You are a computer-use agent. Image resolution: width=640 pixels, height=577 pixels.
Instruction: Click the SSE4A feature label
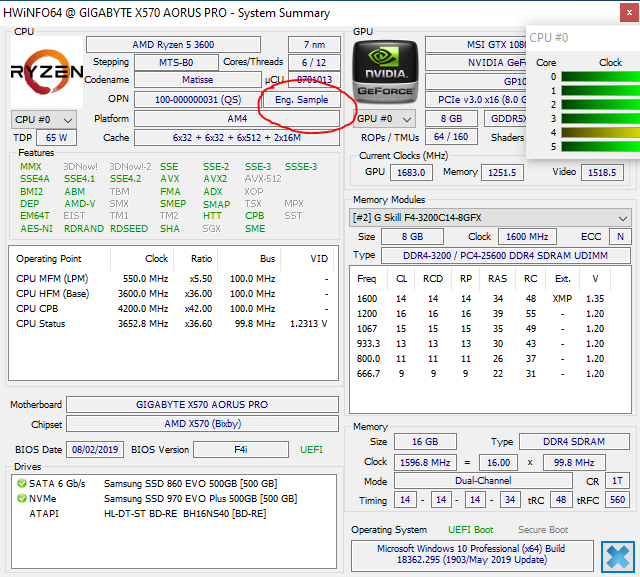click(x=35, y=179)
